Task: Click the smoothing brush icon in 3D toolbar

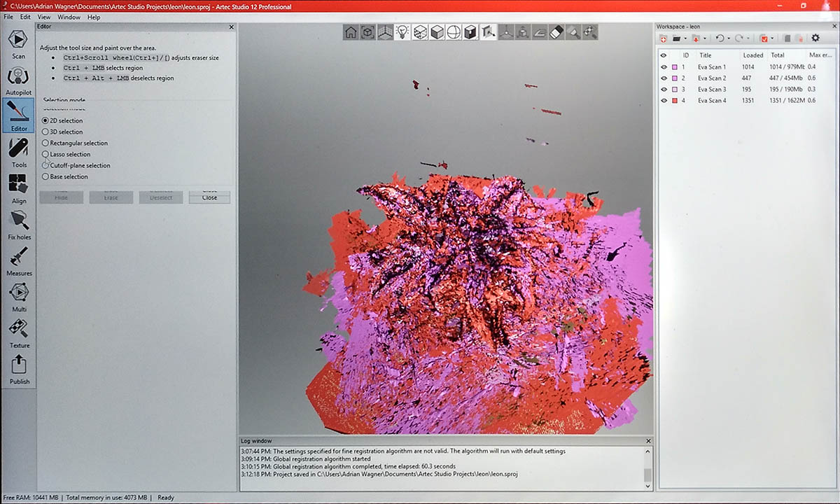Action: click(x=573, y=32)
